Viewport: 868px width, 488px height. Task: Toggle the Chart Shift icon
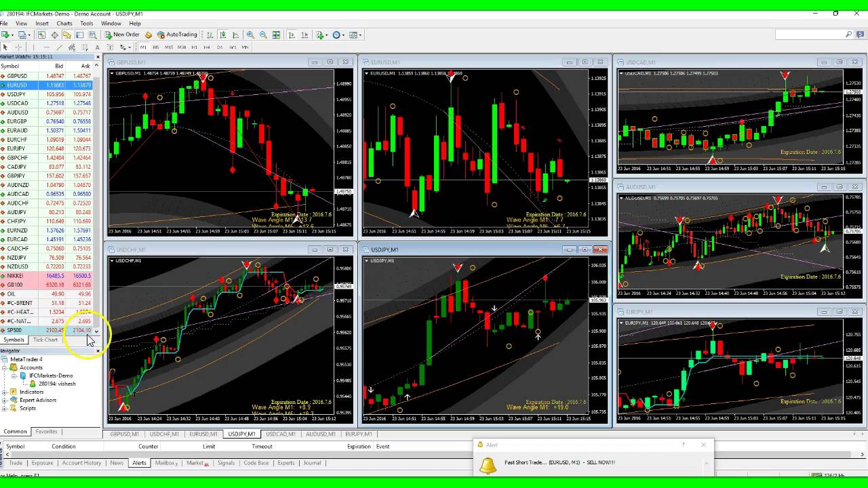304,35
